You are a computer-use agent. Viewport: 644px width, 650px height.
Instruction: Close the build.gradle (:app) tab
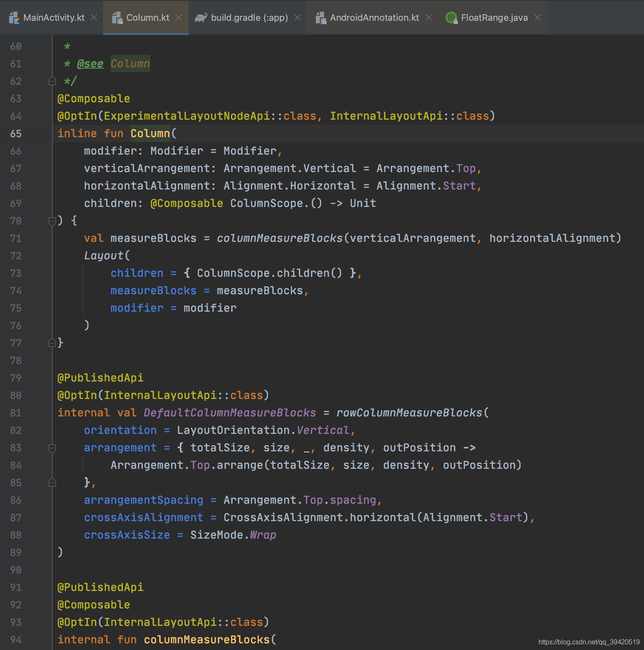(x=297, y=17)
